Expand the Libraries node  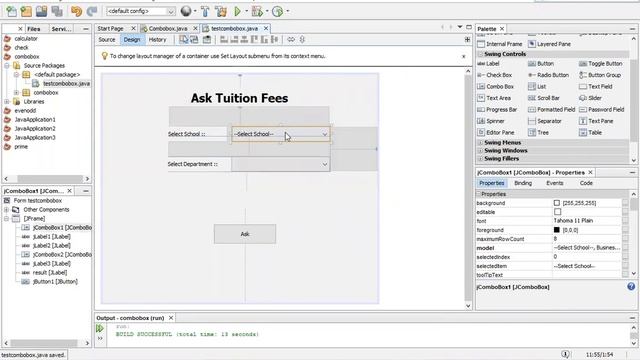(7, 102)
